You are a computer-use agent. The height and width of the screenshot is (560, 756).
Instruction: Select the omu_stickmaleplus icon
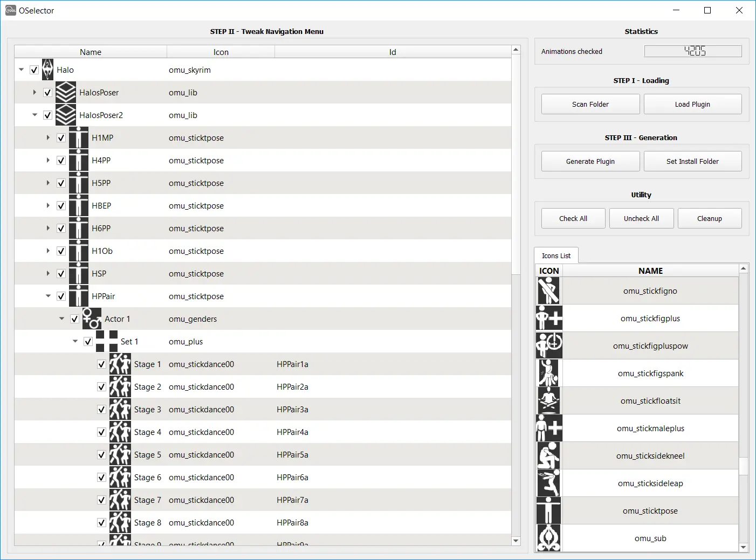click(549, 428)
